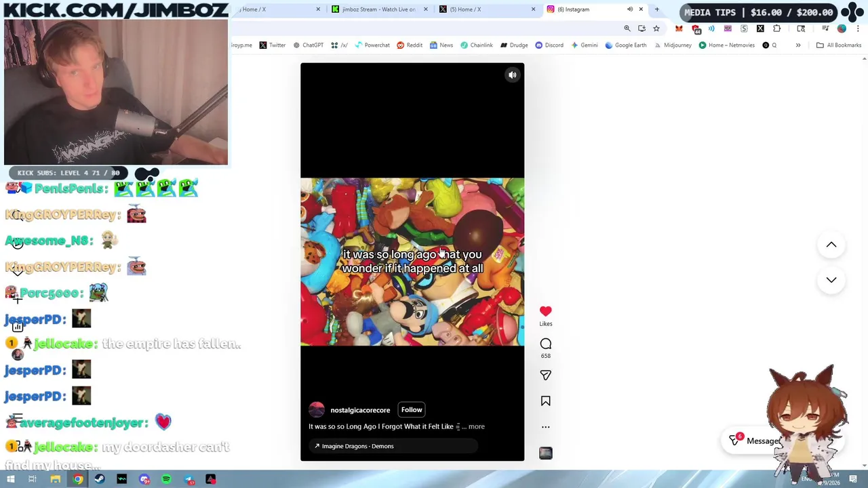Open the X extension icon in toolbar
The width and height of the screenshot is (868, 488).
(x=760, y=28)
